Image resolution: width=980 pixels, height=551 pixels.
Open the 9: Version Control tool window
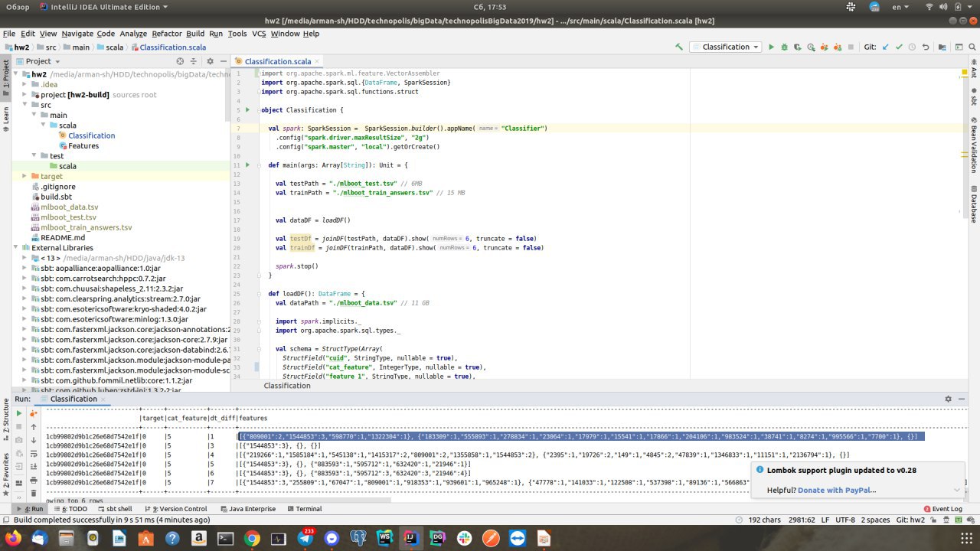point(175,509)
